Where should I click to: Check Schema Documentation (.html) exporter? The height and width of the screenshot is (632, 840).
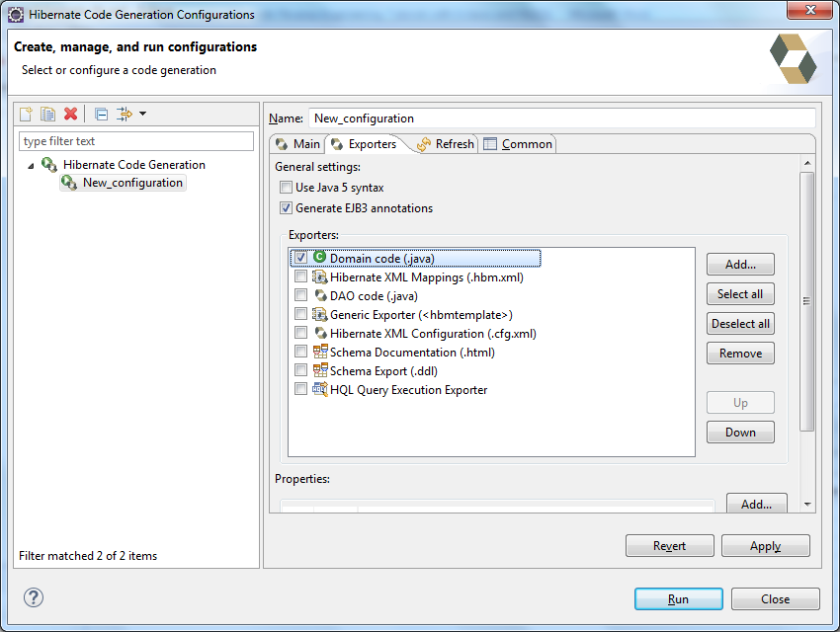pyautogui.click(x=300, y=352)
